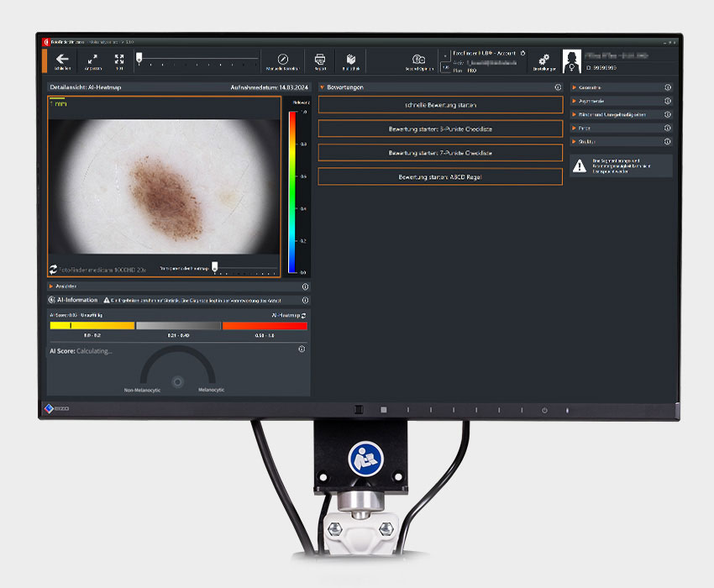
Task: Click the AI-Information warning triangle
Action: click(x=107, y=300)
